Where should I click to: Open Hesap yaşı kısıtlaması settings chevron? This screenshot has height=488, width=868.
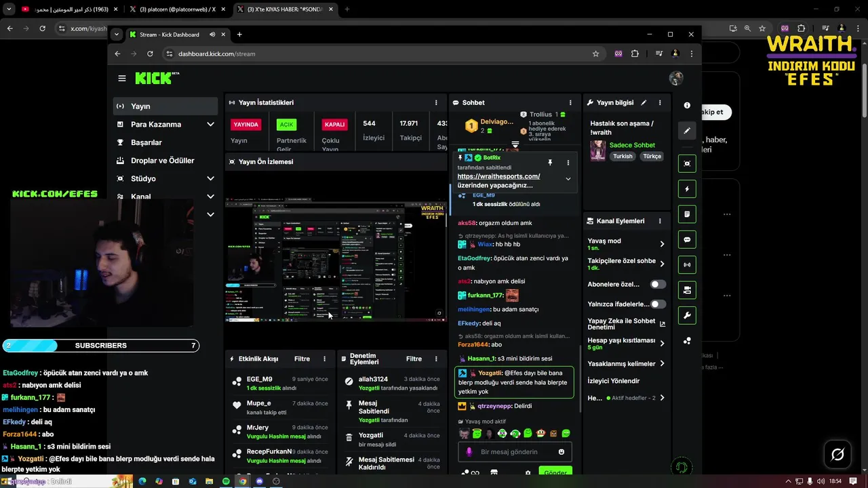pyautogui.click(x=662, y=344)
